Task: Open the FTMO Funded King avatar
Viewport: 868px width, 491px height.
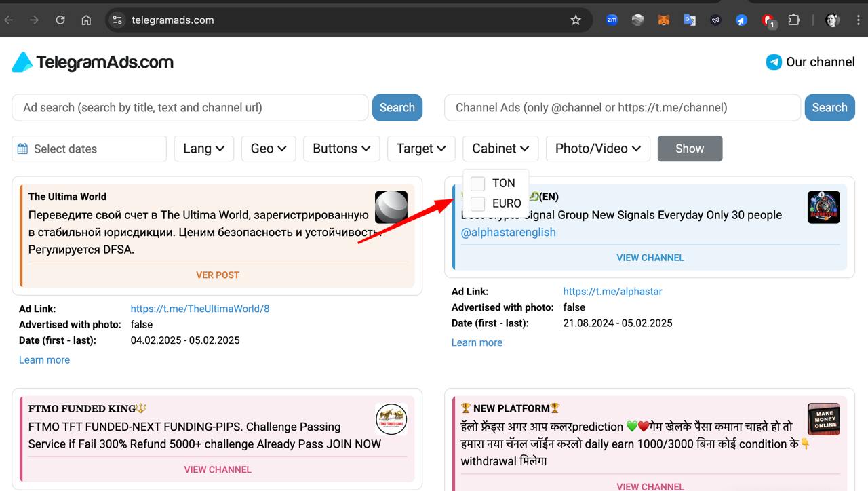Action: point(391,419)
